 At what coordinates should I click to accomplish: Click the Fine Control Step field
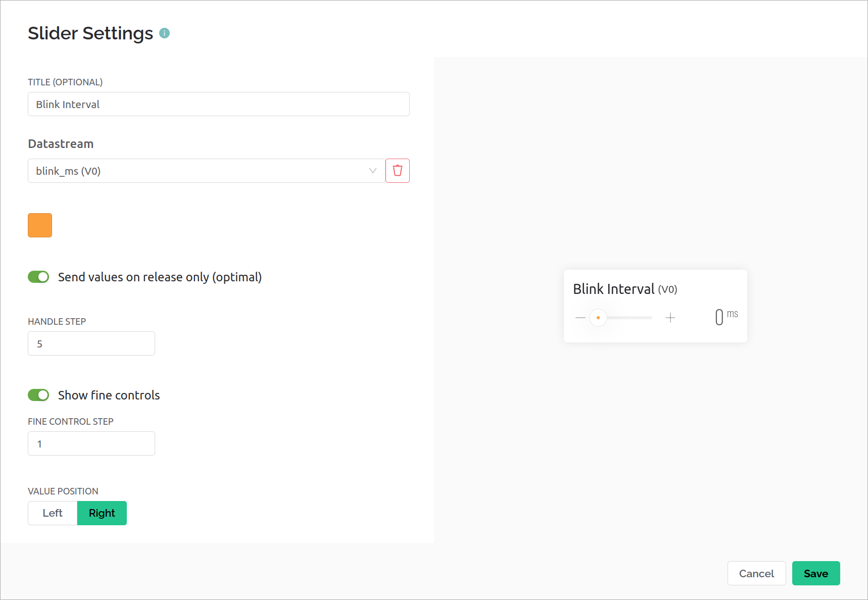click(x=91, y=443)
